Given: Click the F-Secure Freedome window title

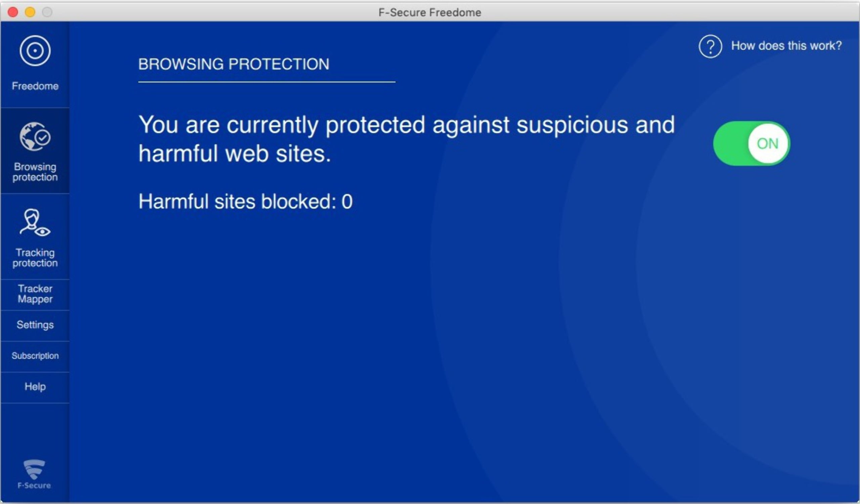Looking at the screenshot, I should [430, 12].
